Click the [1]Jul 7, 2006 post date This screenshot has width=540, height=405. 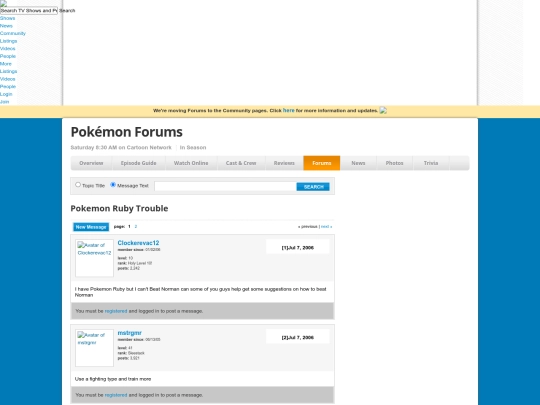click(x=298, y=248)
